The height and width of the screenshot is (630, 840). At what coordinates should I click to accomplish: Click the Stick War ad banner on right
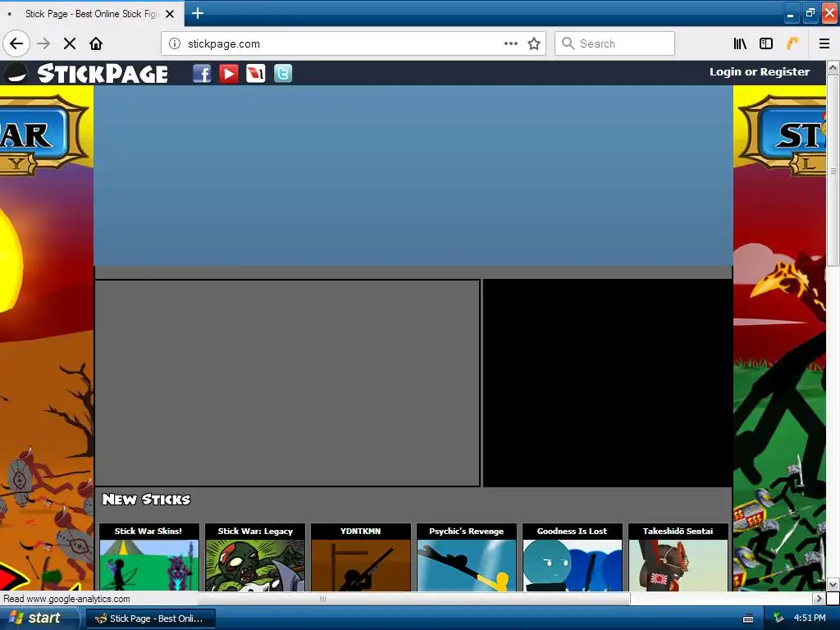(x=779, y=338)
